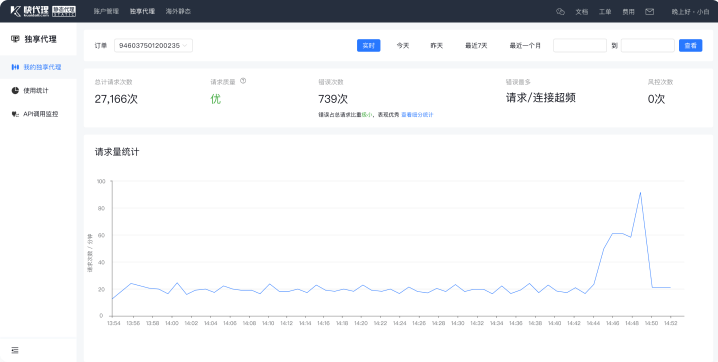Open the 账户管理 top menu
The image size is (718, 362).
[106, 11]
